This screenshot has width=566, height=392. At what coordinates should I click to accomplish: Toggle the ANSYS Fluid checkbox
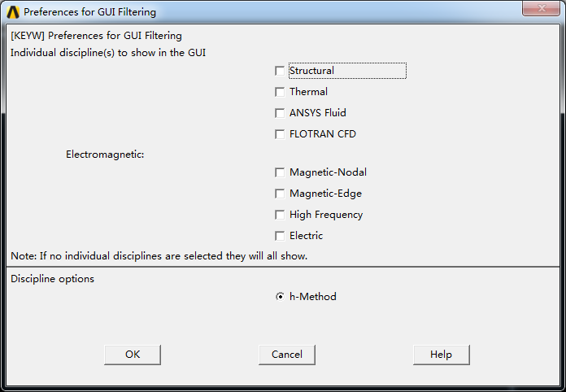(x=281, y=113)
